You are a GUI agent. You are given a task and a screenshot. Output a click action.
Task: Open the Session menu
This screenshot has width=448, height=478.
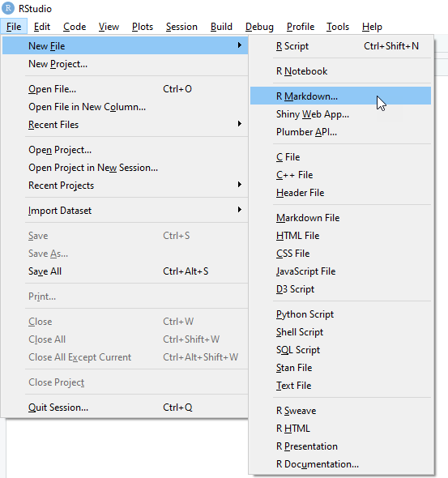181,27
